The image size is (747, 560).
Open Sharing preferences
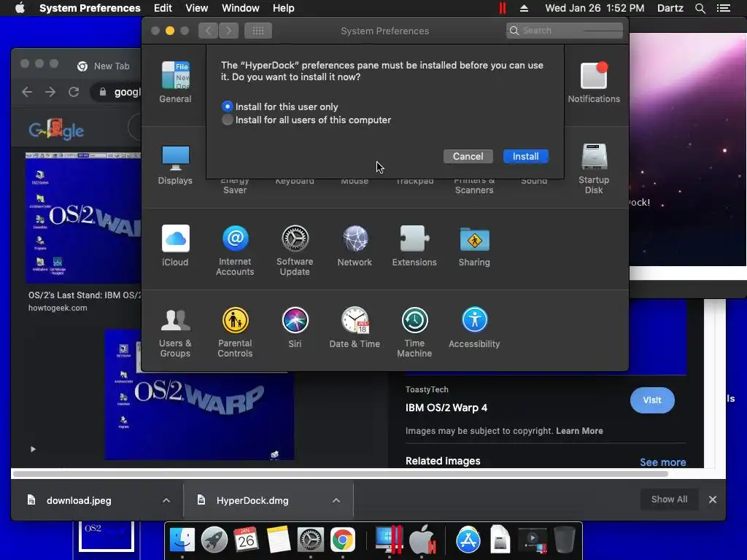point(474,246)
